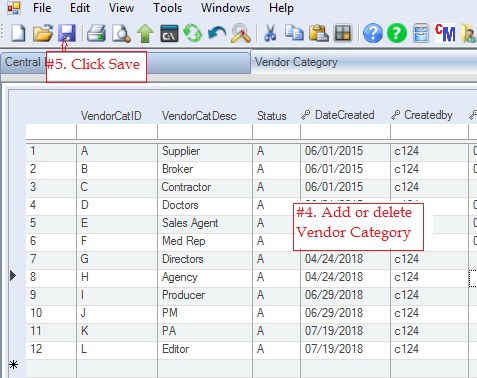The width and height of the screenshot is (477, 378).
Task: Click the green up arrow icon
Action: [145, 33]
